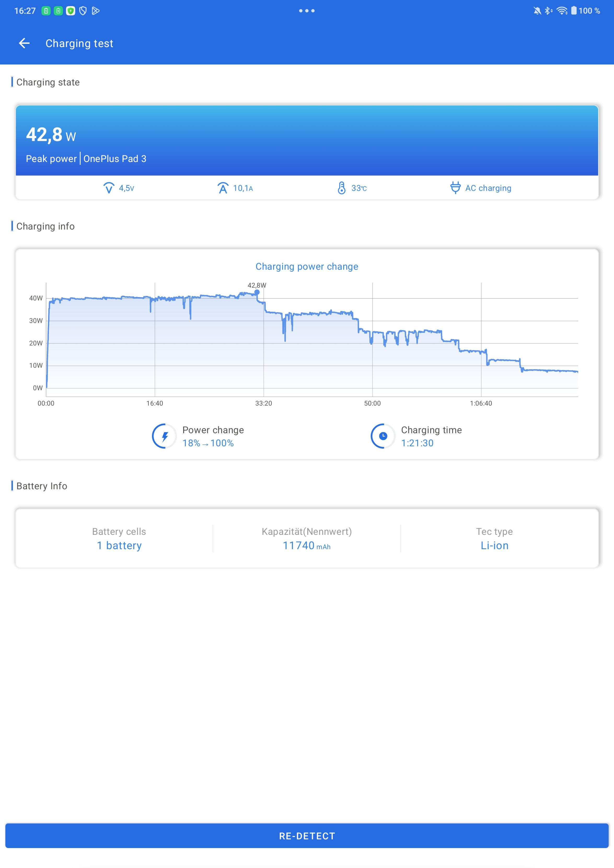The height and width of the screenshot is (868, 614).
Task: Tap the '33°C' temperature reading
Action: point(359,188)
